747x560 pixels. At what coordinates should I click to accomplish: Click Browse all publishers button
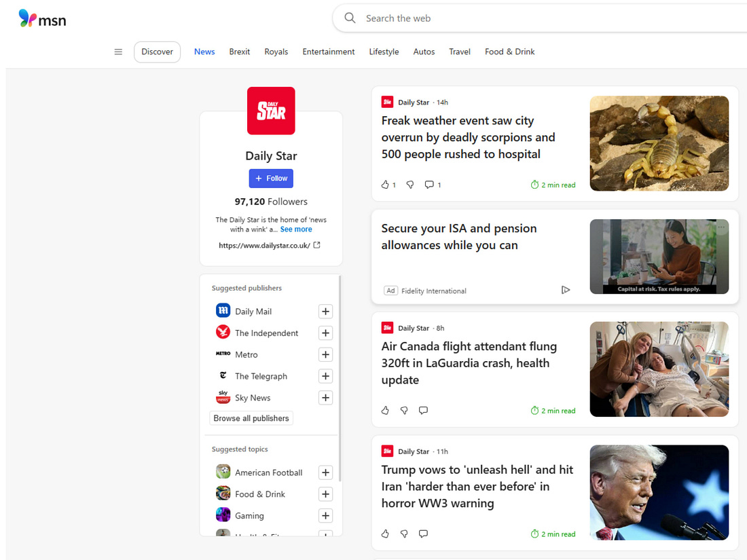click(x=251, y=418)
